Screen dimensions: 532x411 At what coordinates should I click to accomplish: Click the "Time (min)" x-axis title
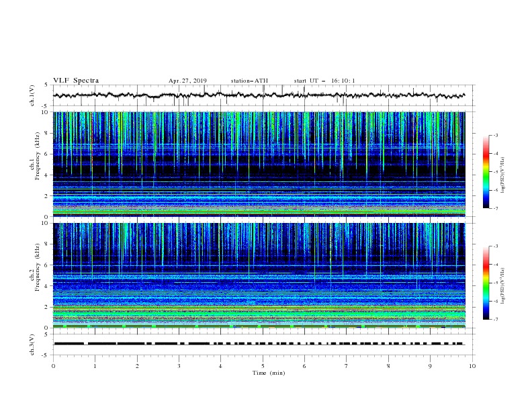269,373
